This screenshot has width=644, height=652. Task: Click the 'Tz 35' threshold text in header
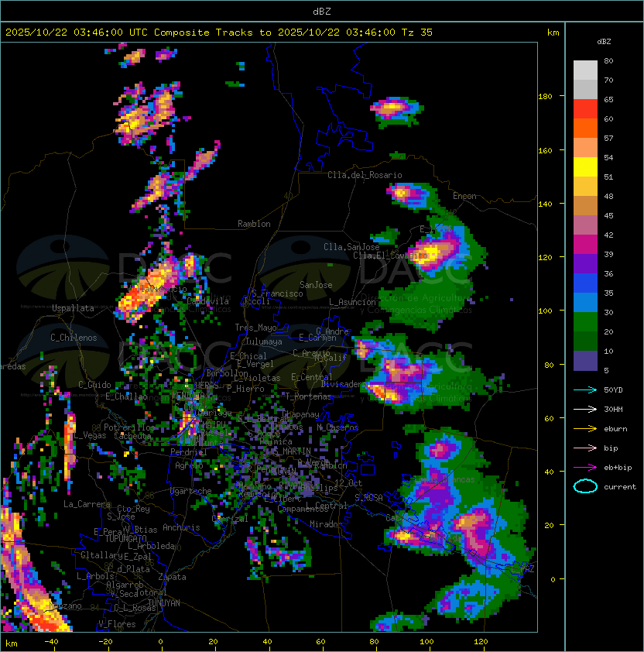[417, 33]
